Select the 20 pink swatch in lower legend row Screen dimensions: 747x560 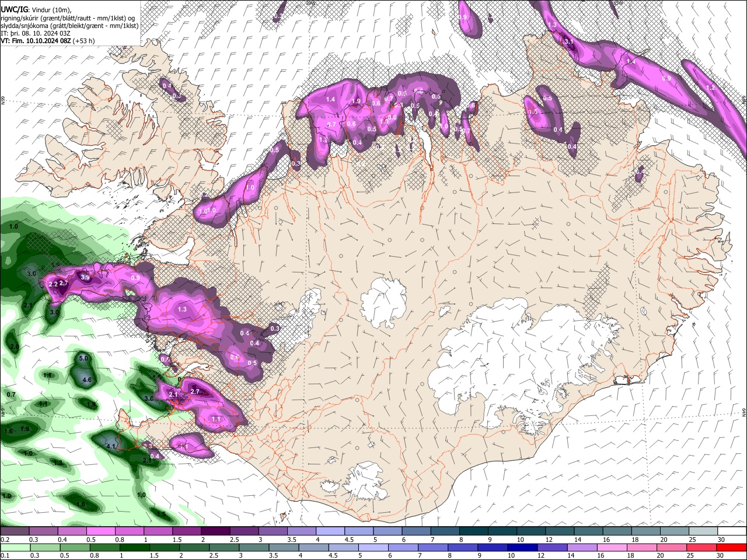pos(671,547)
